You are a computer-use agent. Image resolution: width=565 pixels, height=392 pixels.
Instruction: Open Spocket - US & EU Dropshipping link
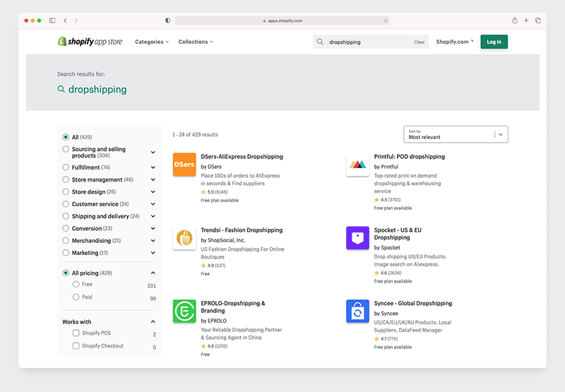[x=398, y=234]
